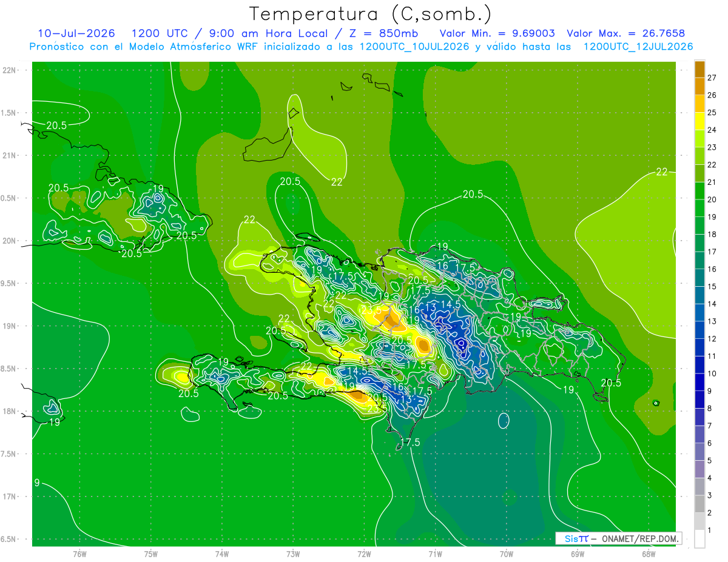Click the "73W" longitude axis label
This screenshot has height=562, width=728.
coord(293,554)
